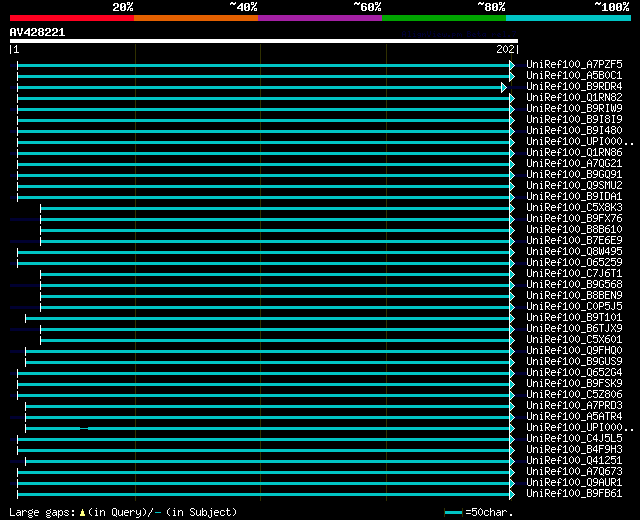The image size is (640, 520).
Task: Select the UniRef100_Q652G4 label
Action: point(574,373)
